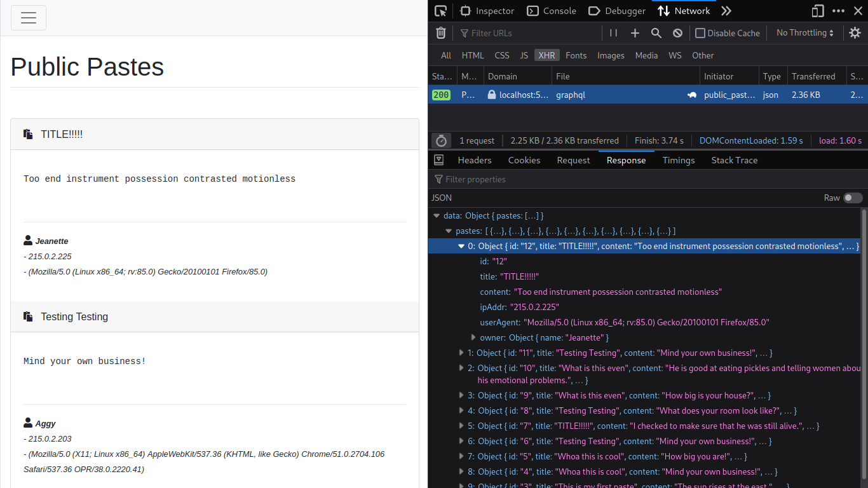Open the hamburger navigation menu
This screenshot has height=488, width=868.
pyautogui.click(x=29, y=18)
